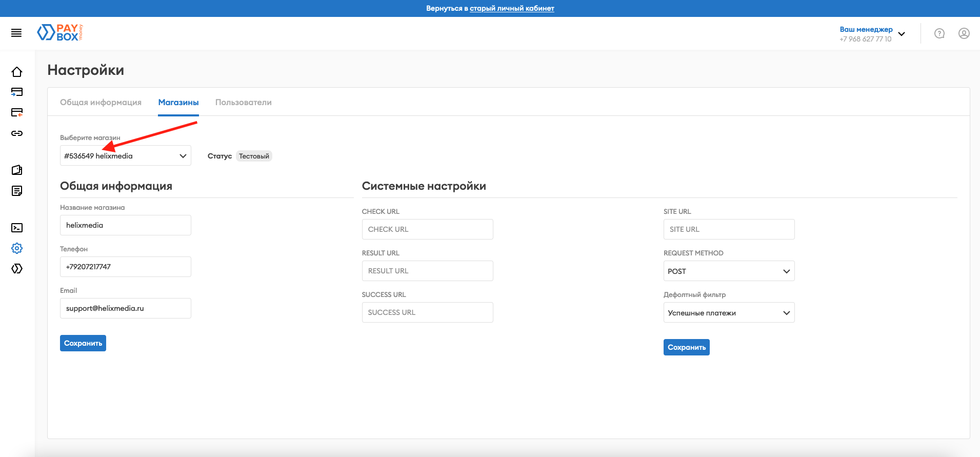Click the 'Ваш менеджер' label
Screen dimensions: 980x457
tap(866, 29)
